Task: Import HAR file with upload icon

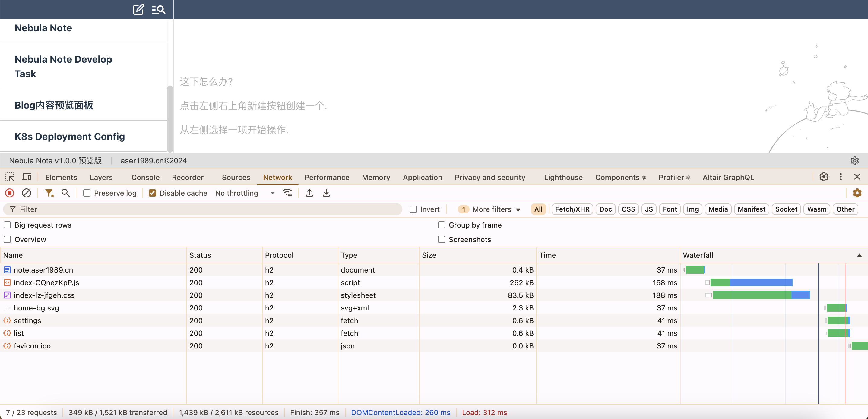Action: [309, 193]
